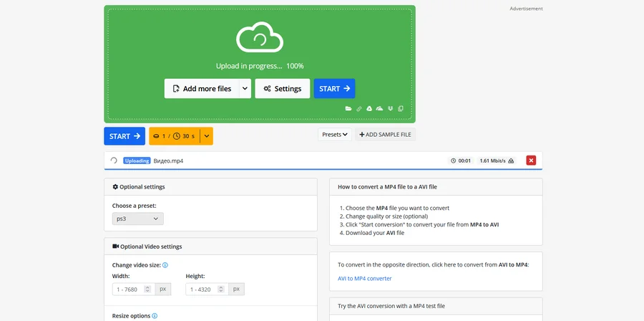Image resolution: width=644 pixels, height=321 pixels.
Task: Click the Height stepper arrows
Action: pyautogui.click(x=220, y=289)
